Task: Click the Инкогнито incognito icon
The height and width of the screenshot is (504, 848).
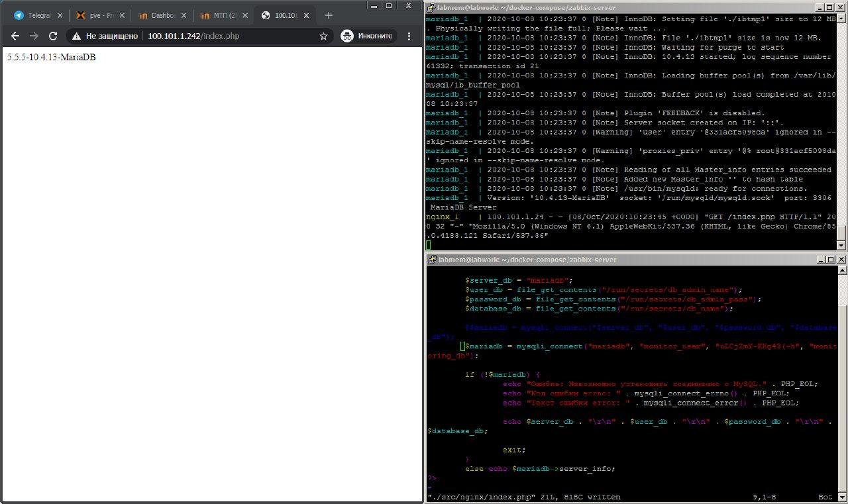Action: pos(347,36)
